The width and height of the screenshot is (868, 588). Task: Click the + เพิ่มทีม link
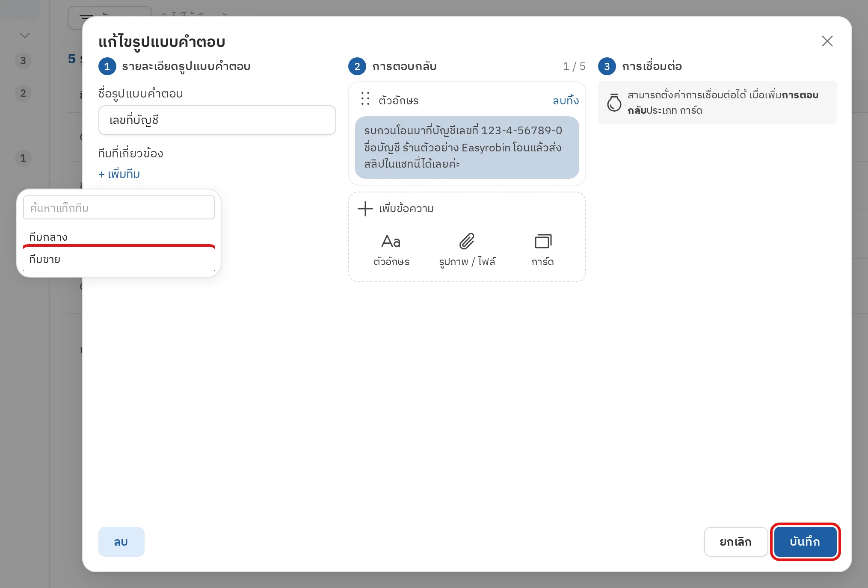[119, 174]
